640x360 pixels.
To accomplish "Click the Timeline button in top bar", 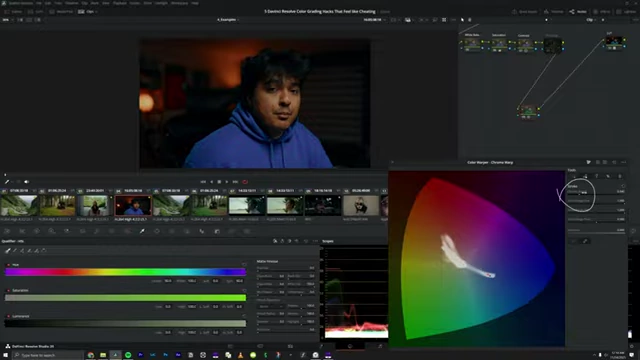I will 554,12.
